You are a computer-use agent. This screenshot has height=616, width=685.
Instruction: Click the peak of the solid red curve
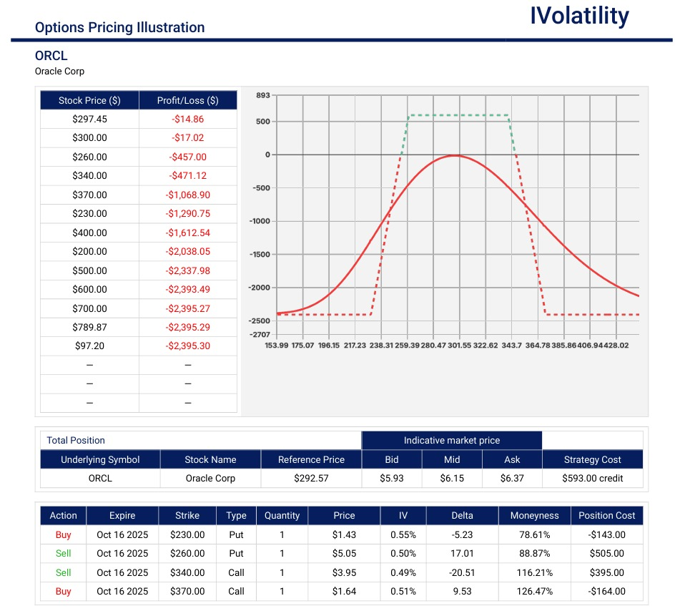(x=455, y=155)
